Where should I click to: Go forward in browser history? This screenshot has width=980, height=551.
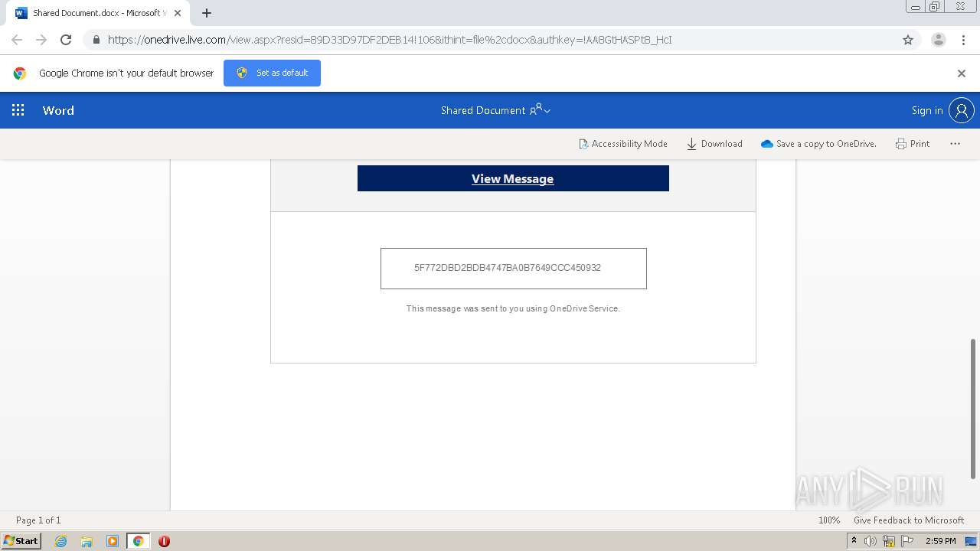tap(41, 40)
